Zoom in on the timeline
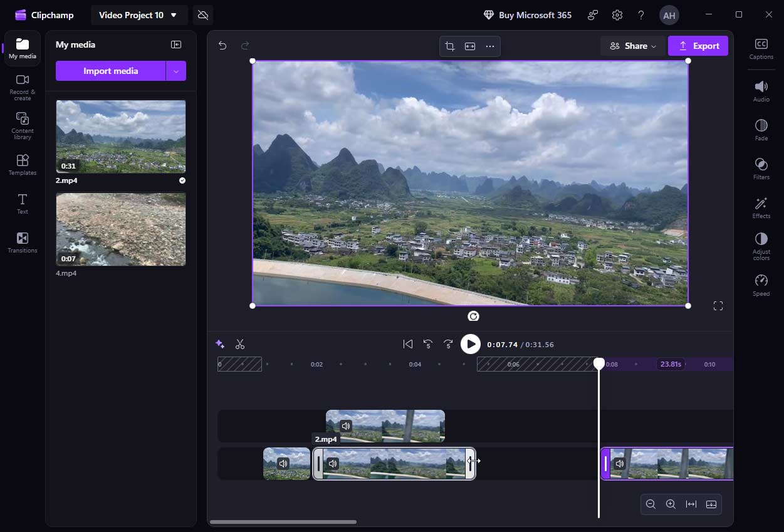This screenshot has width=784, height=532. 671,504
